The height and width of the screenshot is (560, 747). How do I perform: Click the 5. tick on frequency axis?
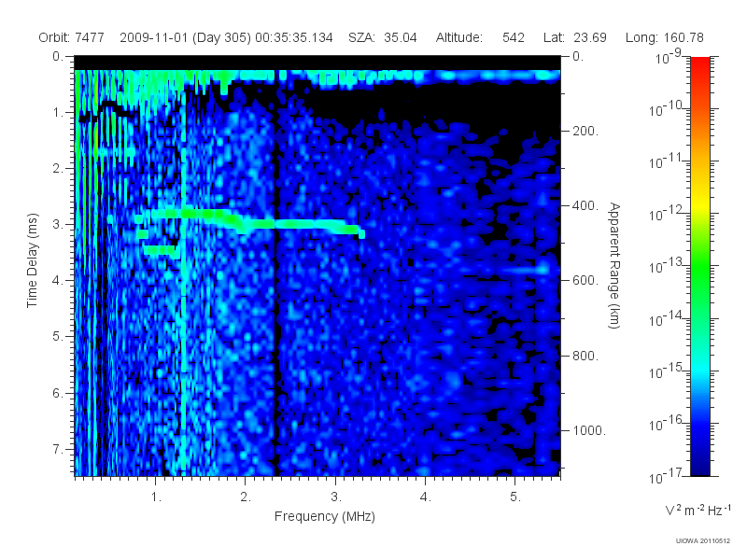pyautogui.click(x=515, y=497)
